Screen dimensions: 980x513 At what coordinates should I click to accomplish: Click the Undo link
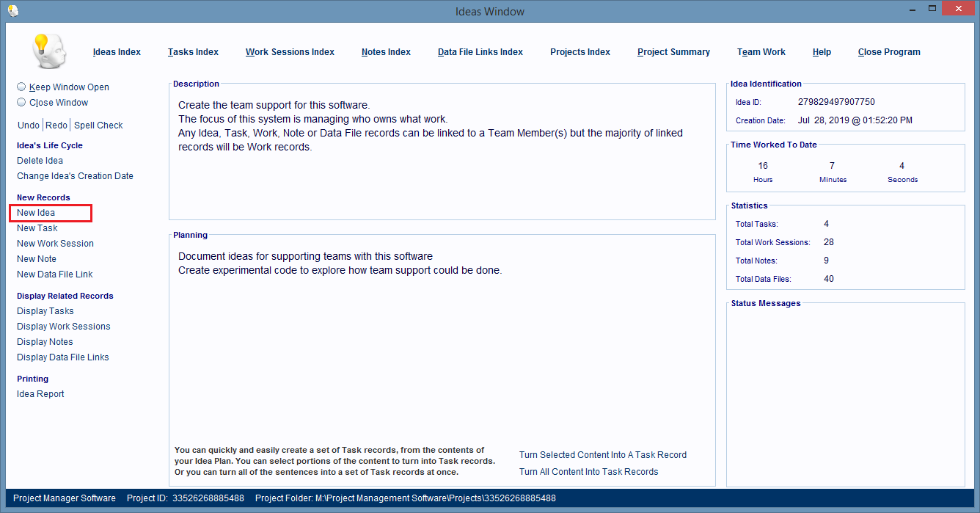point(29,125)
